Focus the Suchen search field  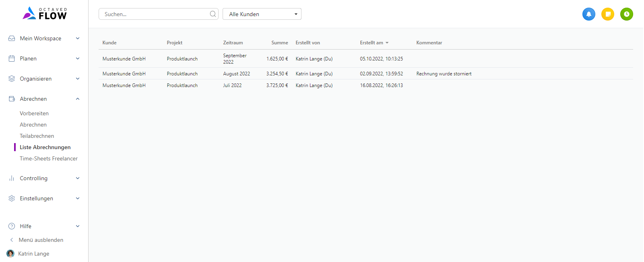[159, 14]
